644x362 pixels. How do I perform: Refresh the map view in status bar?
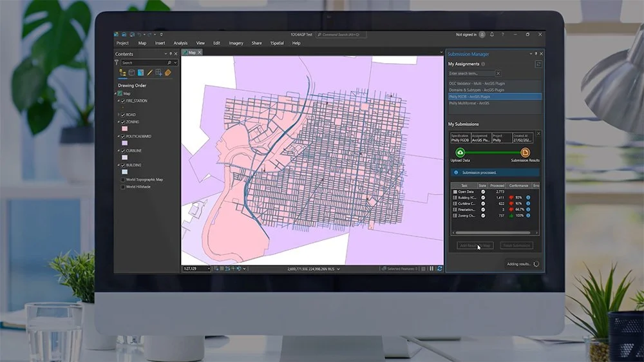pyautogui.click(x=439, y=269)
